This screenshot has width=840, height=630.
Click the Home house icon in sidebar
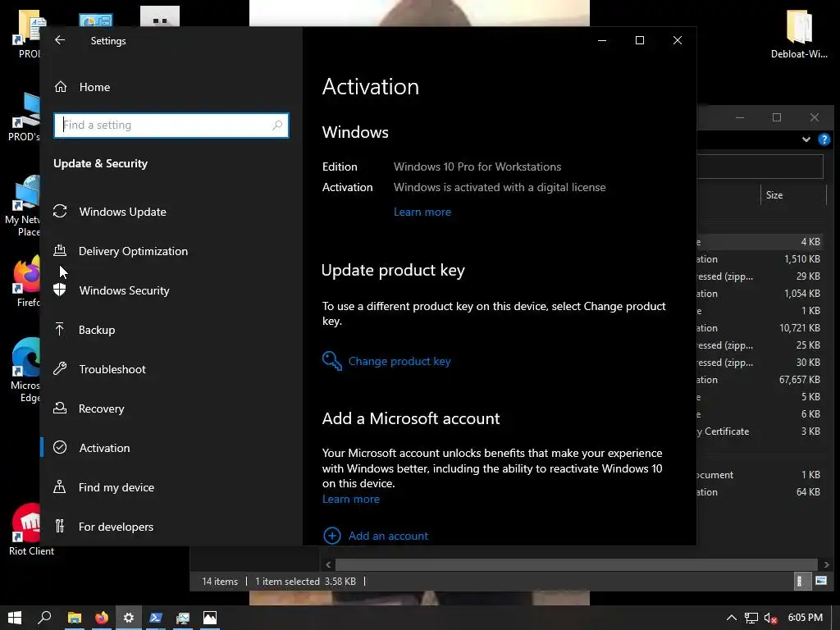click(61, 87)
